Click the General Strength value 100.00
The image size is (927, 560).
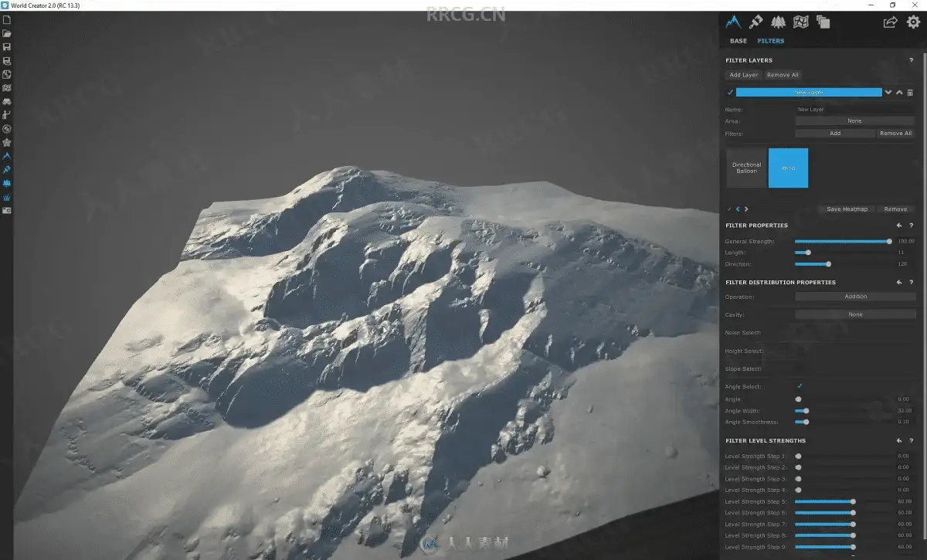(905, 241)
